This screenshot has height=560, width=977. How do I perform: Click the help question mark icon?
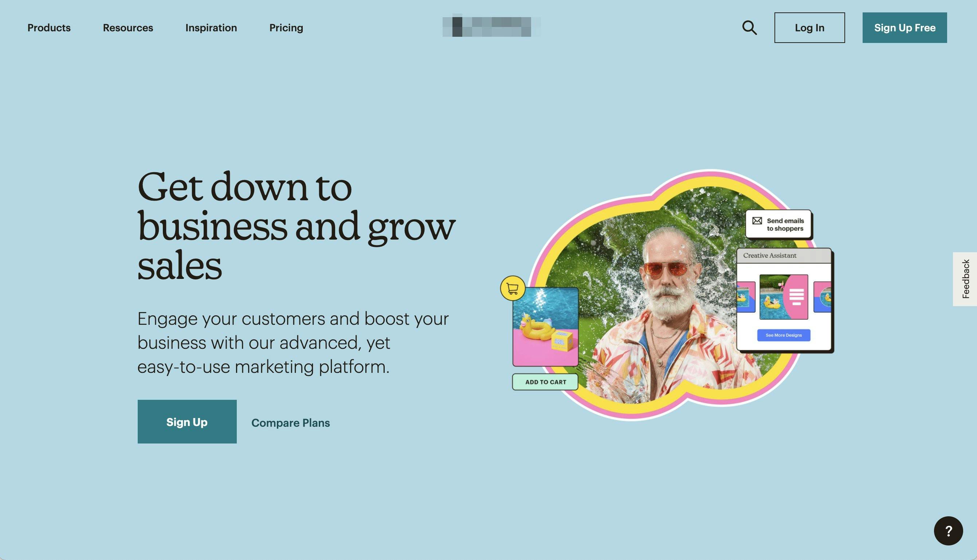point(948,531)
